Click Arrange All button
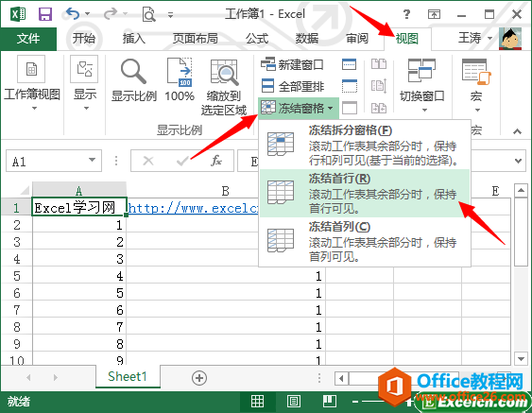 pyautogui.click(x=293, y=86)
